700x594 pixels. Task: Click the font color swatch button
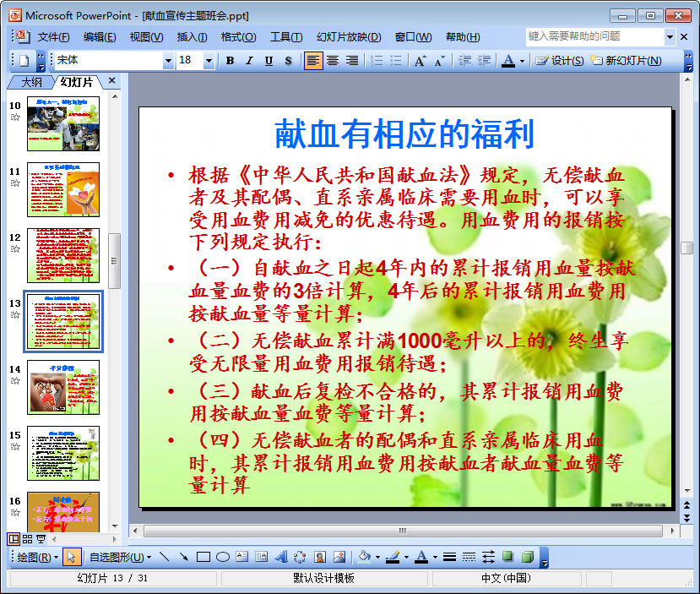(x=507, y=61)
